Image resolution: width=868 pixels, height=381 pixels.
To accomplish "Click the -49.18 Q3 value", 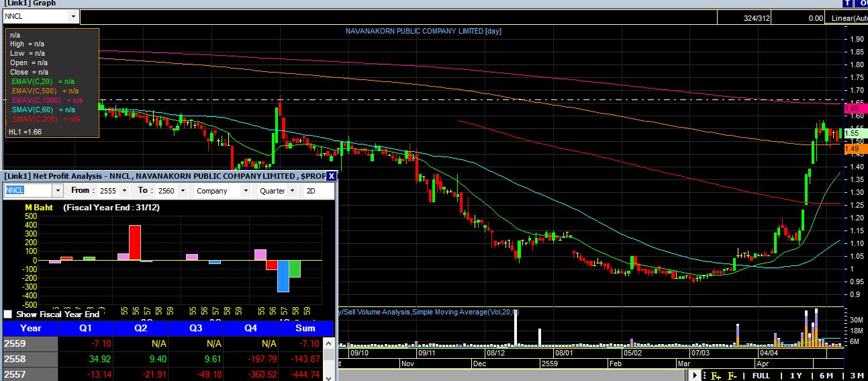I will coord(209,375).
